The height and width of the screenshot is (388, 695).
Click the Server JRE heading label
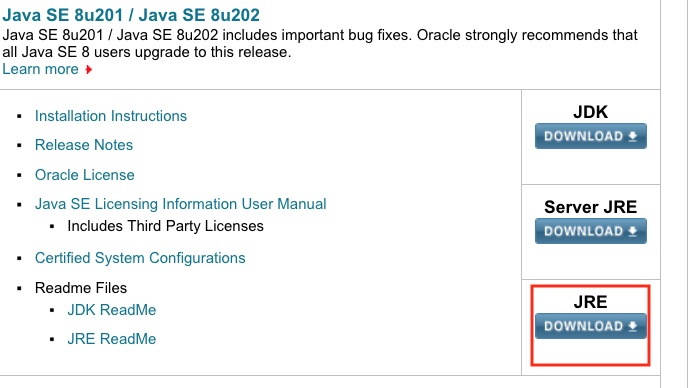click(590, 207)
